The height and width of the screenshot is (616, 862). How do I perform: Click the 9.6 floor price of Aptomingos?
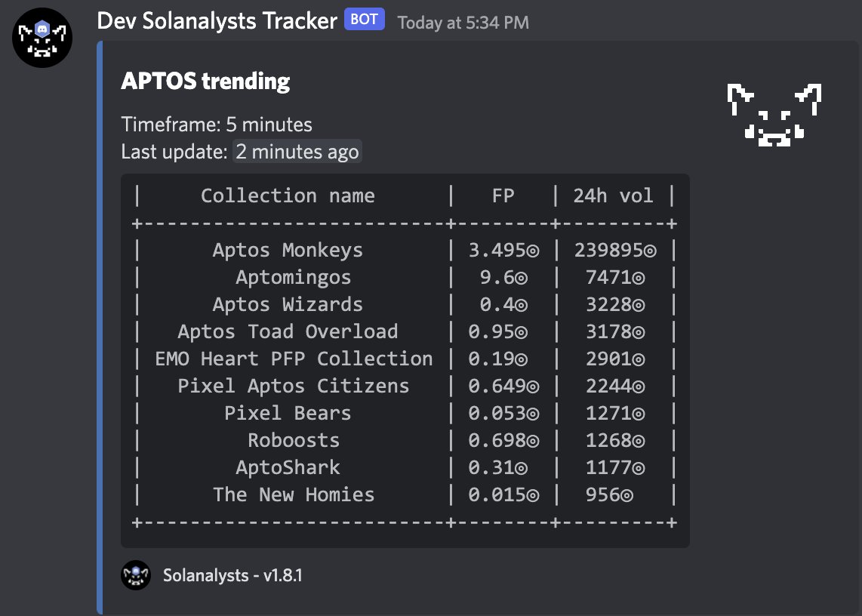[x=503, y=277]
